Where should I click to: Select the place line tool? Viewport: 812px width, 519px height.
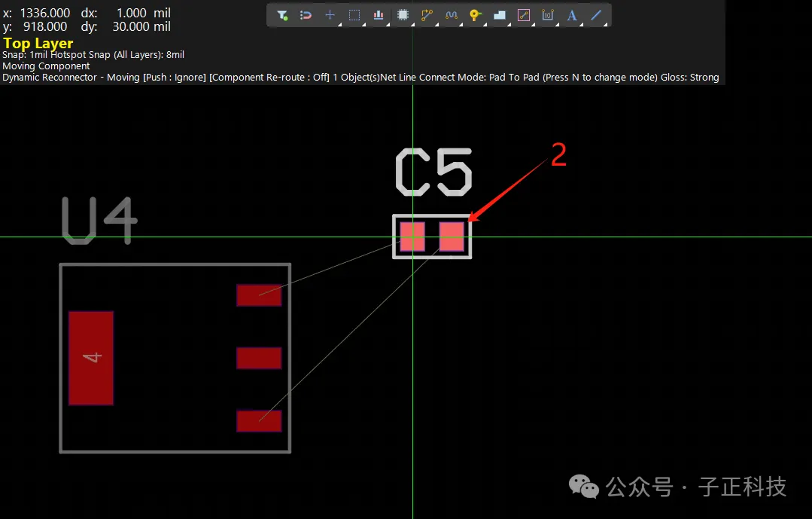596,15
